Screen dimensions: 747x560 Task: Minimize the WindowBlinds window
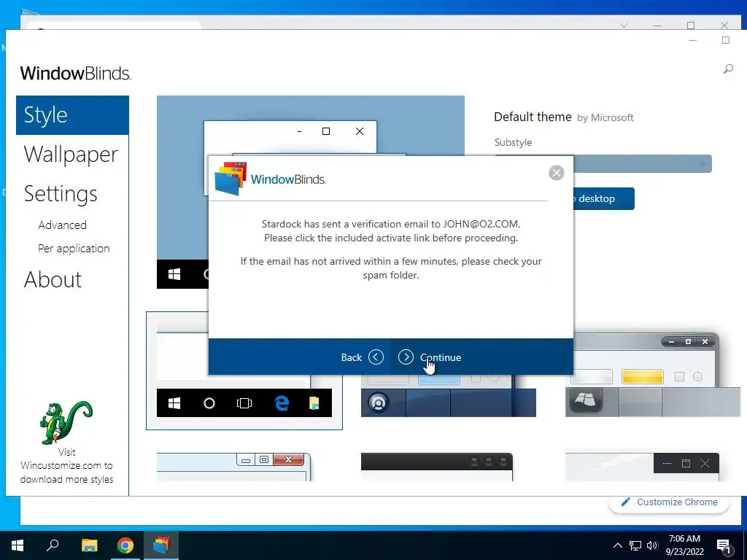pos(693,41)
